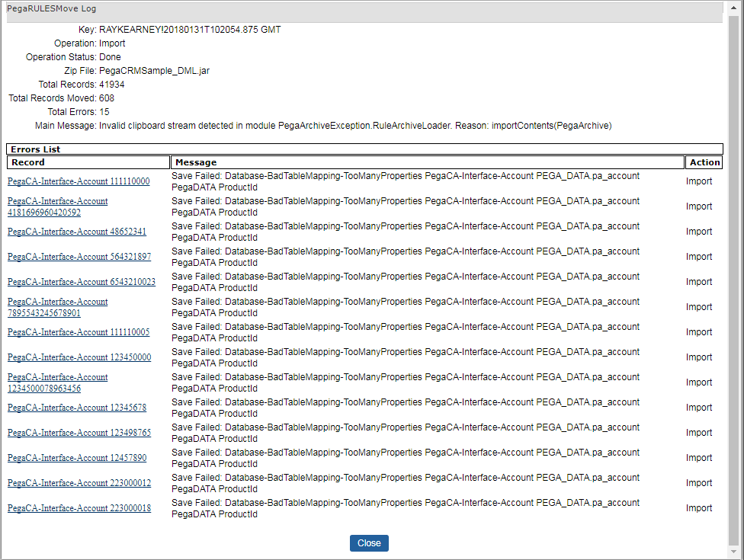Click the Main Message invalid clipboard stream text
Screen dimensions: 744x560
355,126
